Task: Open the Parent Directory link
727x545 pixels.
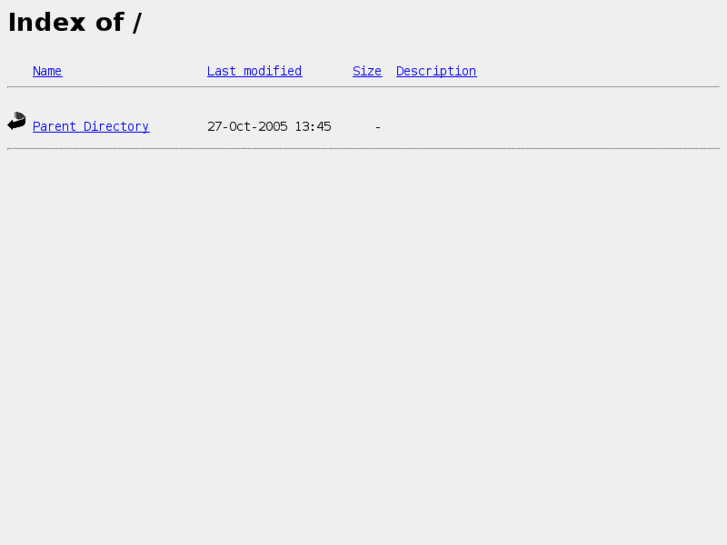Action: 91,127
